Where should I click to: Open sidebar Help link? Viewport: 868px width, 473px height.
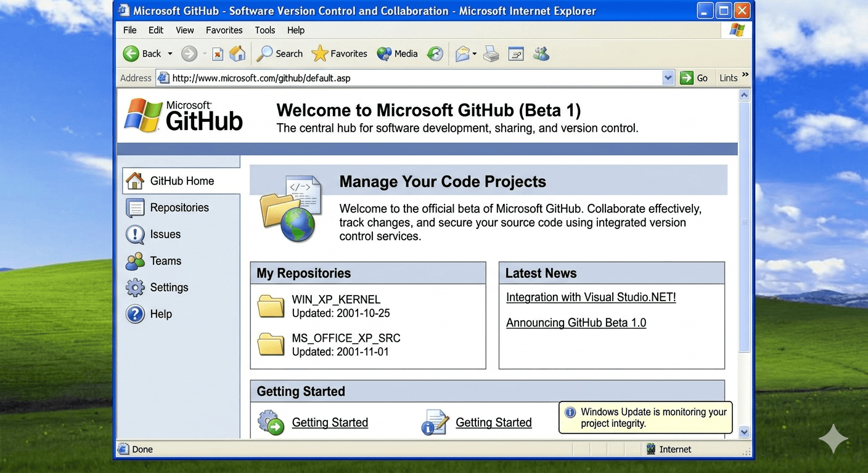(x=161, y=314)
